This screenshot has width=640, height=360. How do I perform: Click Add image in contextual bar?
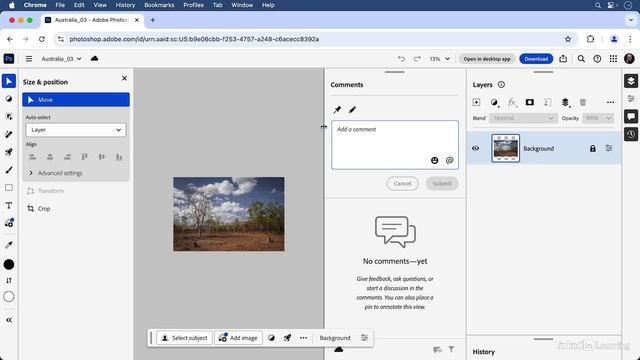tap(238, 338)
